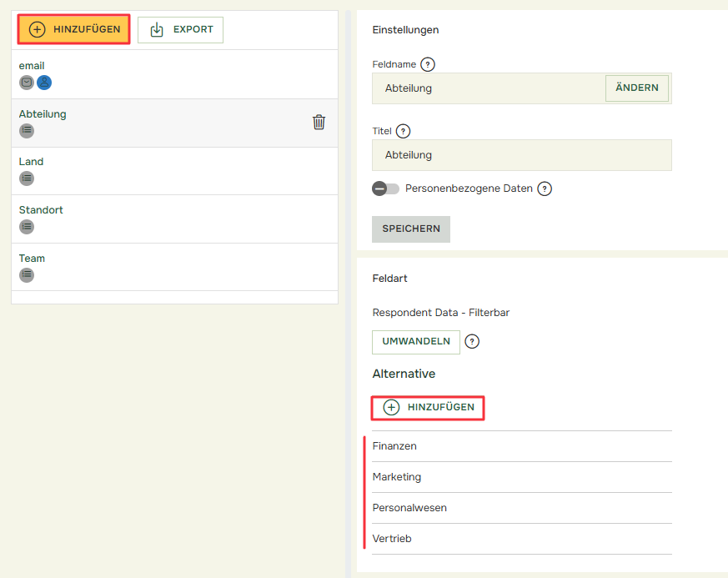Select the Finanzen alternative

(x=522, y=446)
